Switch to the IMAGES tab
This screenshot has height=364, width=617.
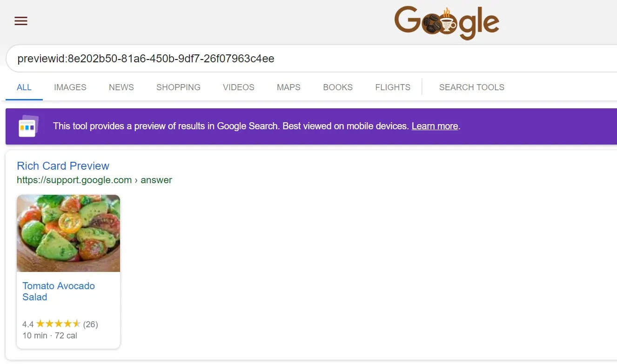(70, 87)
